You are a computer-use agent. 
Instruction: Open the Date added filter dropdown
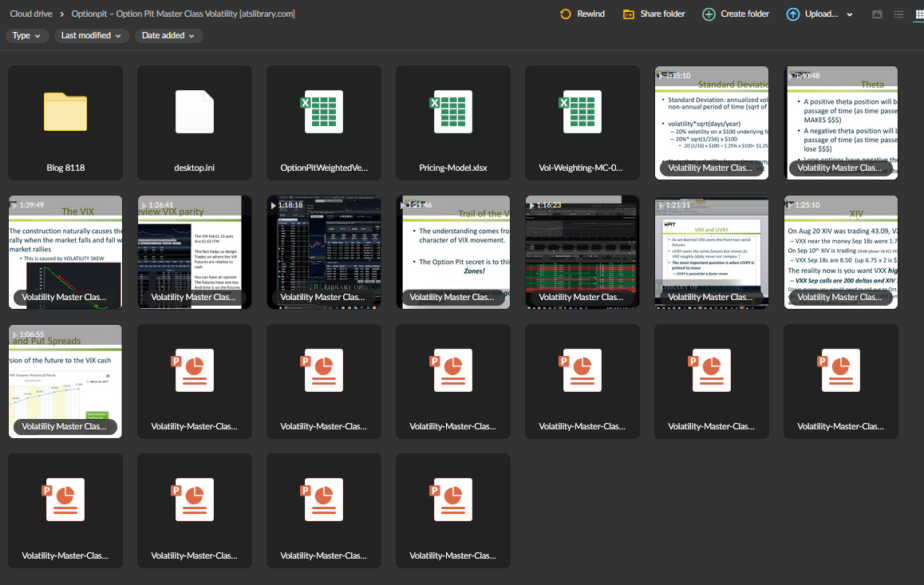pyautogui.click(x=168, y=36)
